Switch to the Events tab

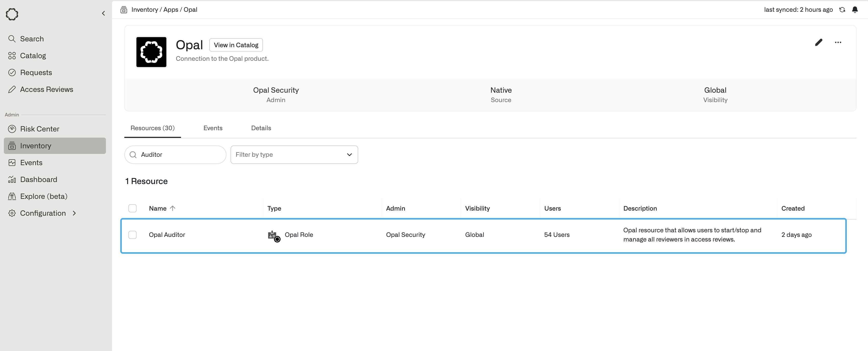point(213,128)
